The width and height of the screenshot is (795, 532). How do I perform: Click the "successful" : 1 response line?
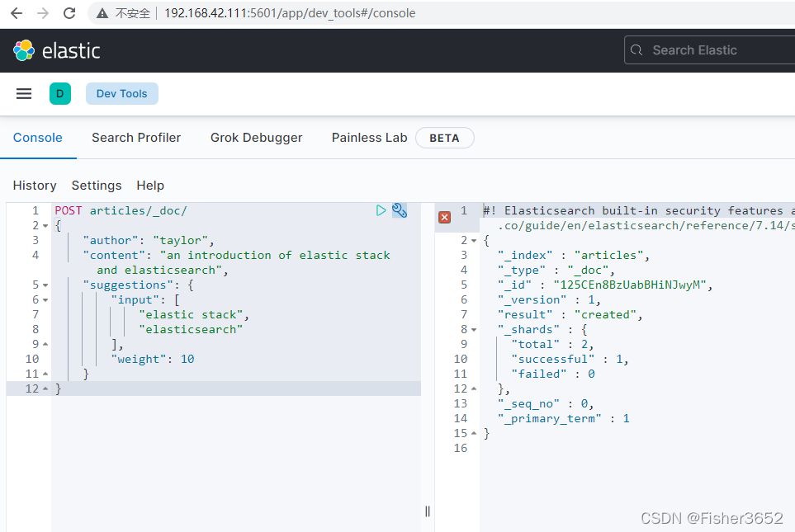click(x=570, y=360)
